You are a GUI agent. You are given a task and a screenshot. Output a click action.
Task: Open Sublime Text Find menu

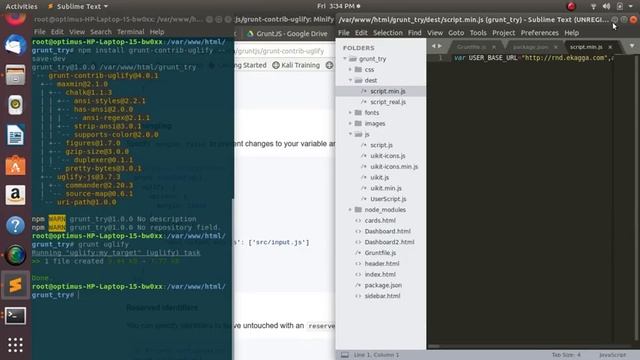[414, 33]
